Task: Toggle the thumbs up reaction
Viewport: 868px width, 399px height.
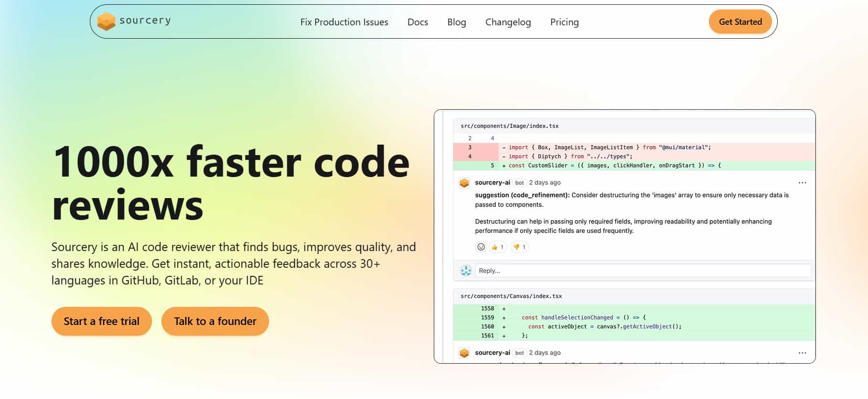Action: [x=497, y=247]
